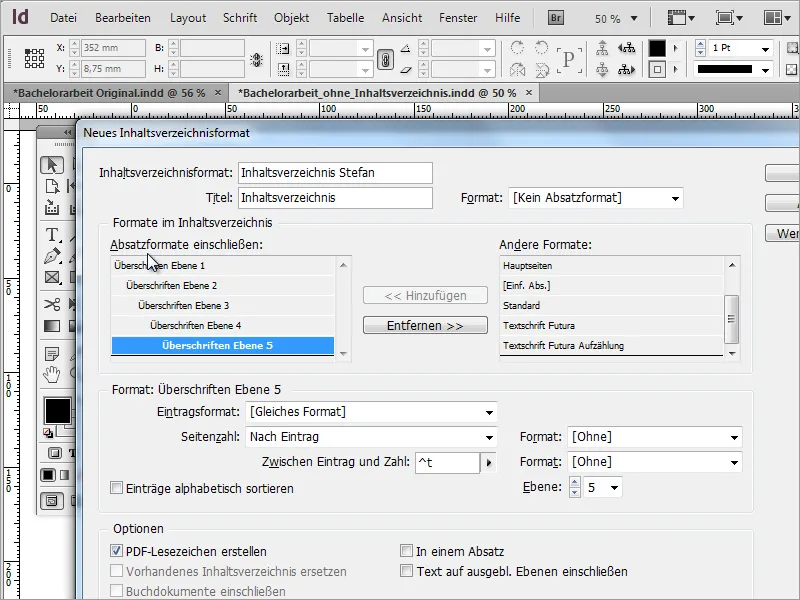Open arrange documents icon
The image size is (800, 600).
(778, 18)
